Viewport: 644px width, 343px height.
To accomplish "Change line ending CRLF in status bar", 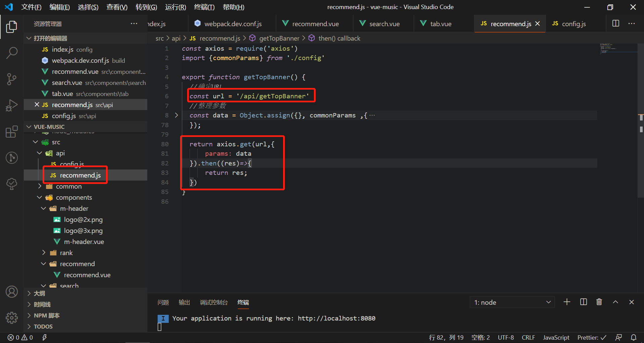I will tap(528, 337).
